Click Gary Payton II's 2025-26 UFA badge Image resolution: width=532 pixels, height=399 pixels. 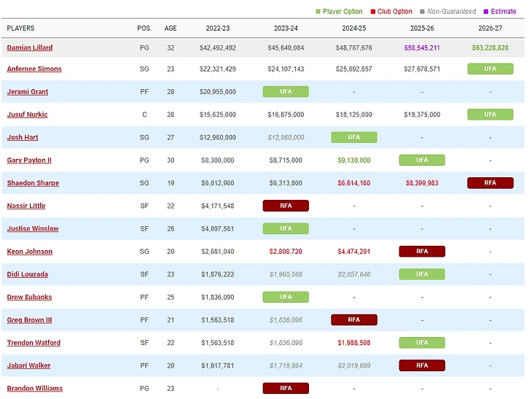(x=422, y=160)
